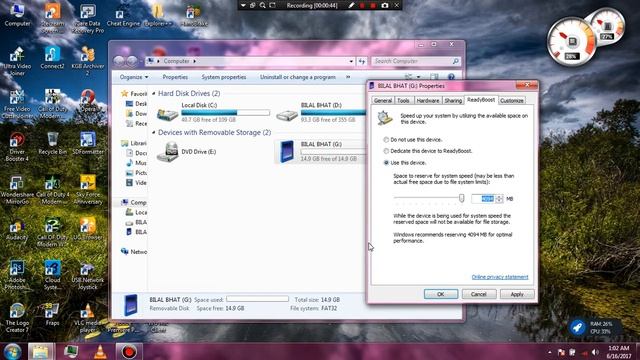Select the Computer desktop icon
The width and height of the screenshot is (640, 360).
click(x=18, y=16)
